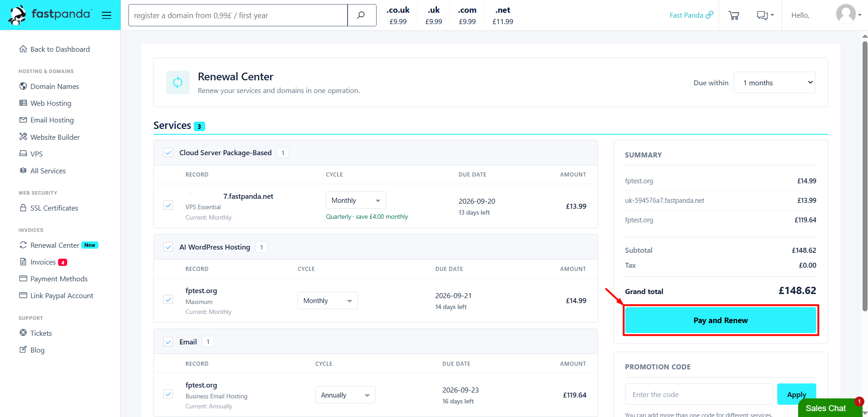Screen dimensions: 868x417
Task: Uncheck the fptest.org Maximum record checkbox
Action: pos(168,299)
